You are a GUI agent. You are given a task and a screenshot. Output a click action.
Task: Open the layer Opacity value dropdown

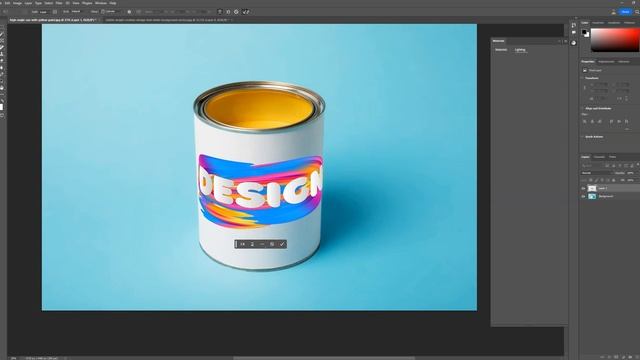(631, 173)
